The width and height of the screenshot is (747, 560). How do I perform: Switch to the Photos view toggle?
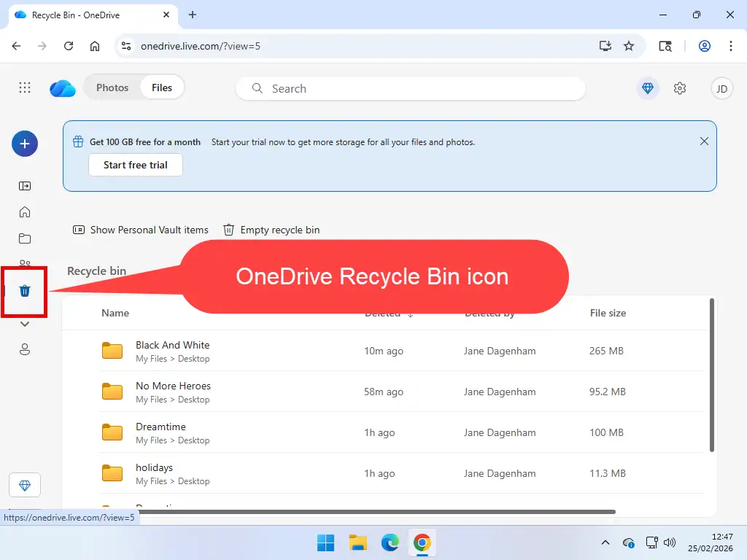coord(112,87)
